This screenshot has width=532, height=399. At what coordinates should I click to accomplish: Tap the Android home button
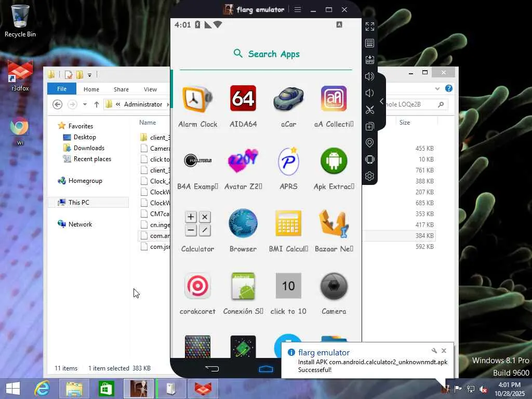tap(266, 369)
